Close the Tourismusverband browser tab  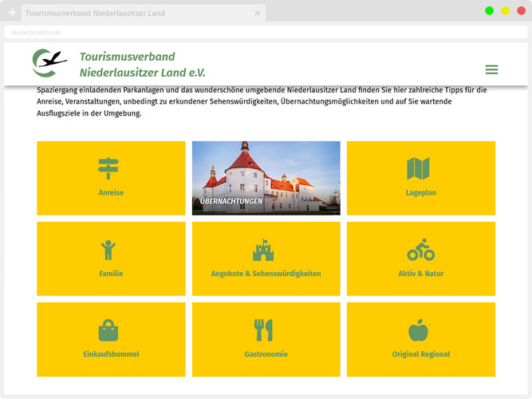[258, 14]
